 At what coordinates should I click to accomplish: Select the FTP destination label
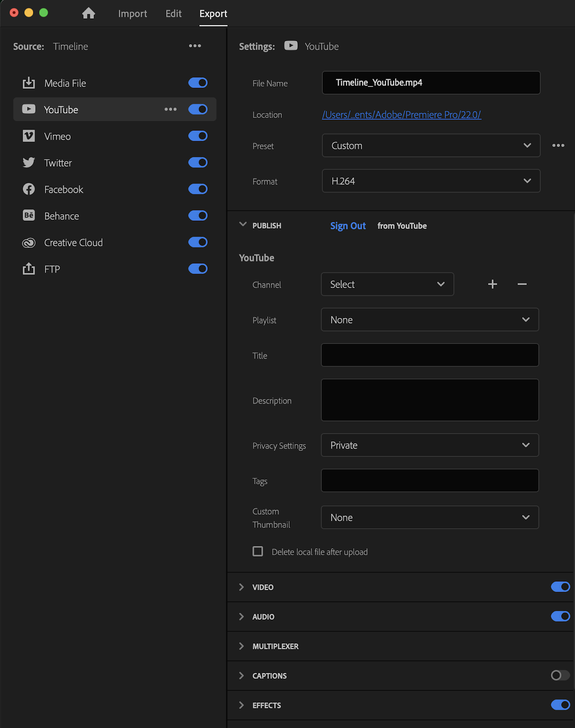click(x=52, y=269)
